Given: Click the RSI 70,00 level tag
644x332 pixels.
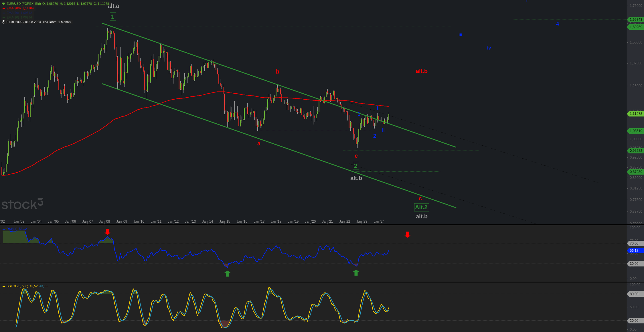Looking at the screenshot, I should 635,243.
